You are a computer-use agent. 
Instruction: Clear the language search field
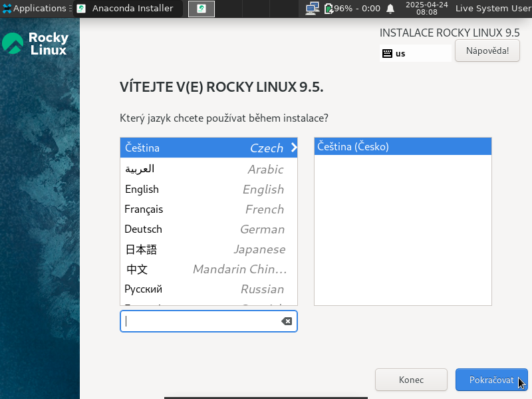pyautogui.click(x=287, y=321)
